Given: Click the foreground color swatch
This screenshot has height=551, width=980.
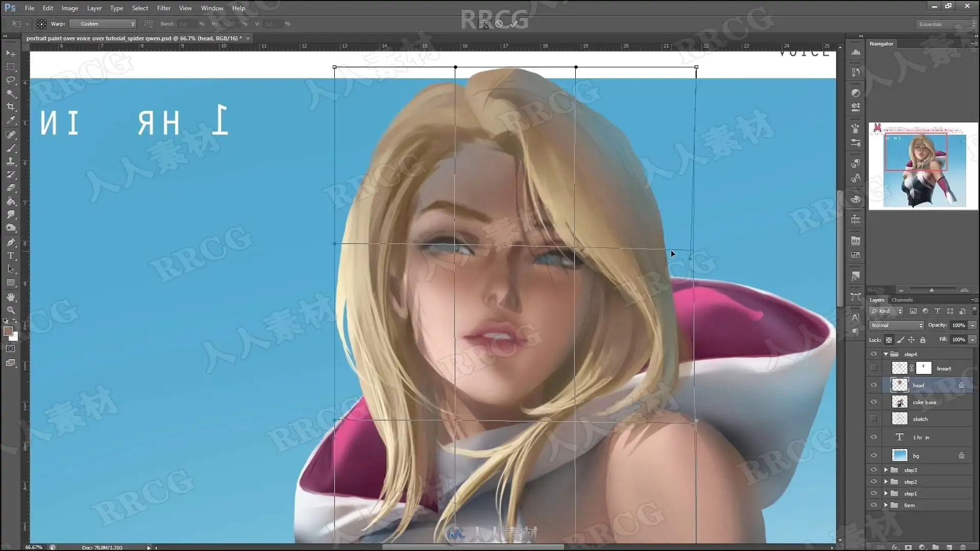Looking at the screenshot, I should 8,332.
